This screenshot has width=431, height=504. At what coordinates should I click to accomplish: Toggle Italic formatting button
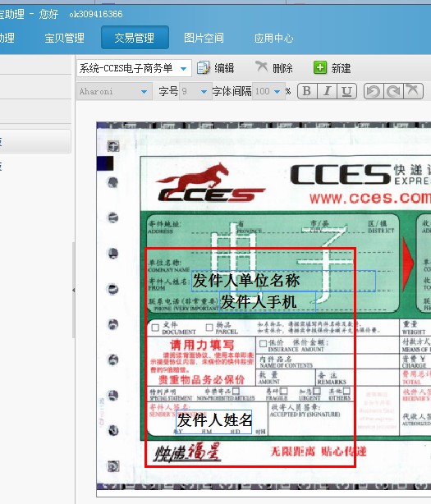click(x=327, y=92)
